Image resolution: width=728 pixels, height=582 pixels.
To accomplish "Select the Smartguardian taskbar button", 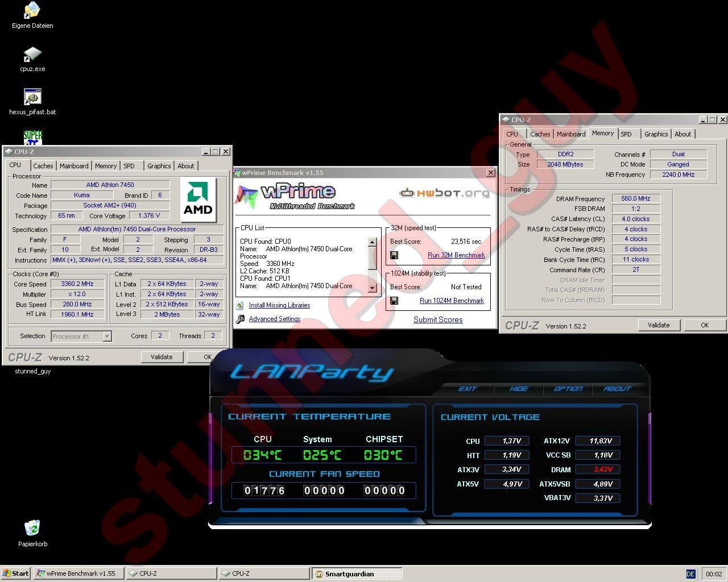I will tap(357, 573).
